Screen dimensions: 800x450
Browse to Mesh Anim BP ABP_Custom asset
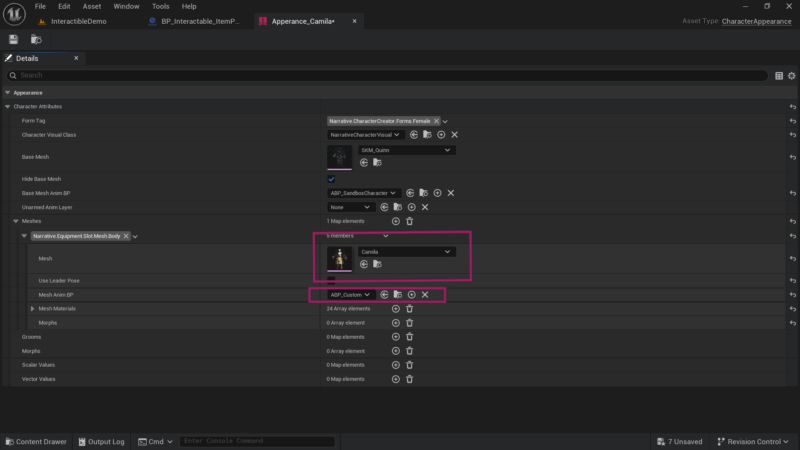pyautogui.click(x=397, y=294)
